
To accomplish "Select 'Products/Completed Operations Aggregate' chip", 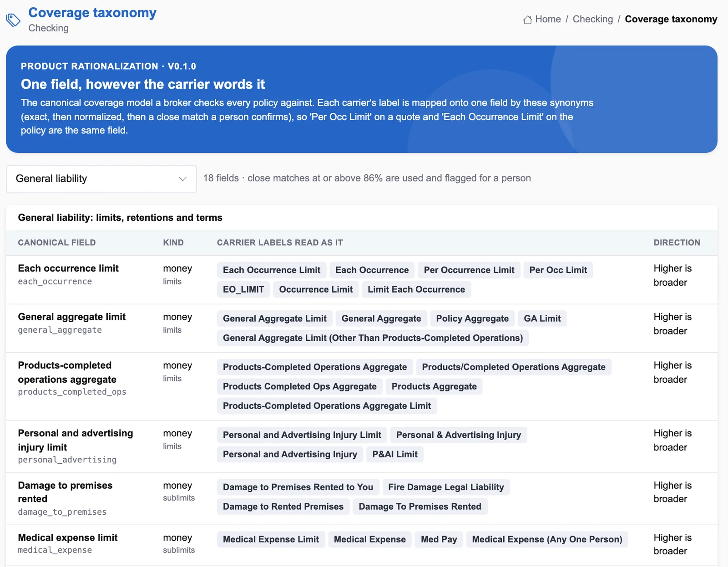I will point(514,367).
